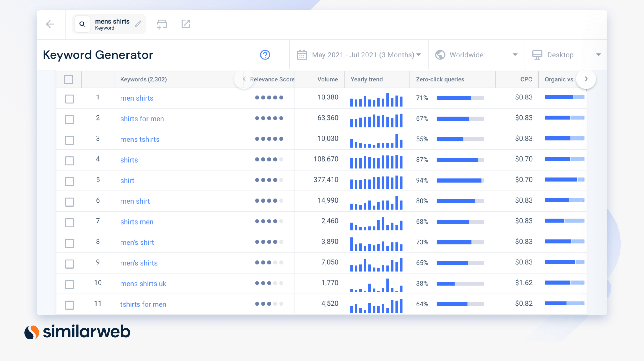Sort by Yearly trend column header
The width and height of the screenshot is (644, 361).
366,79
